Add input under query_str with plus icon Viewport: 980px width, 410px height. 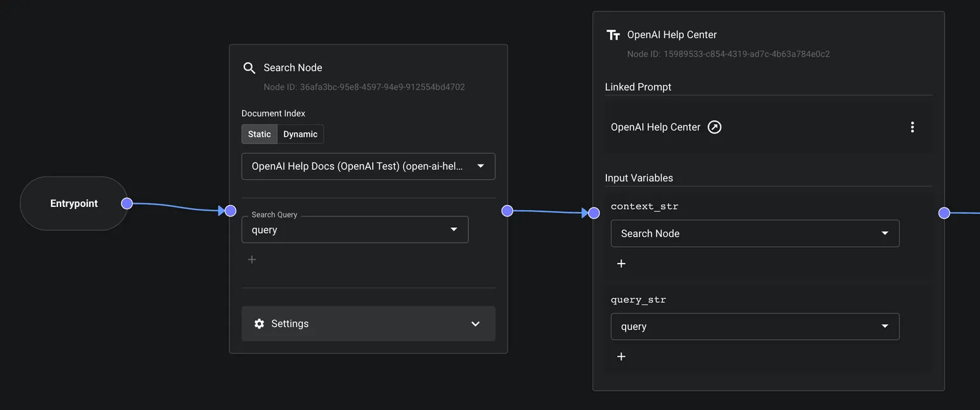(x=621, y=357)
